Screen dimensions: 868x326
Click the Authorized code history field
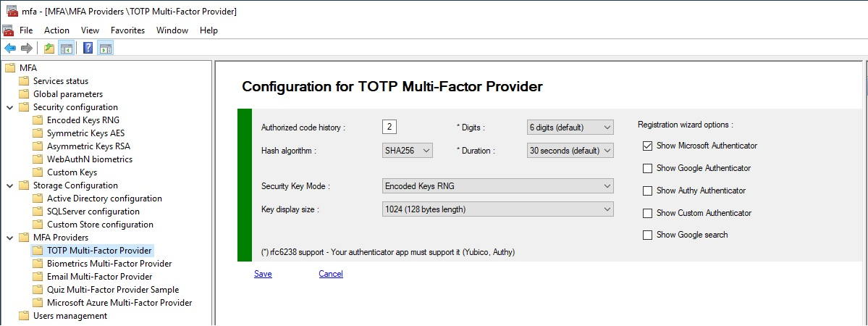[389, 127]
